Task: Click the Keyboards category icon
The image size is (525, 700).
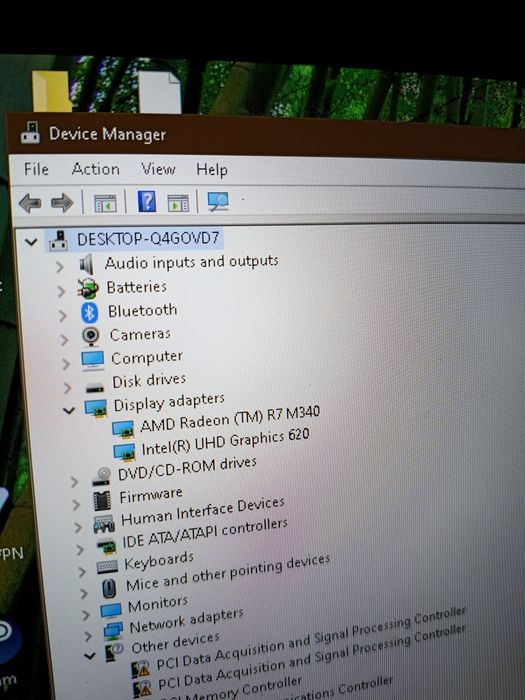Action: [108, 567]
